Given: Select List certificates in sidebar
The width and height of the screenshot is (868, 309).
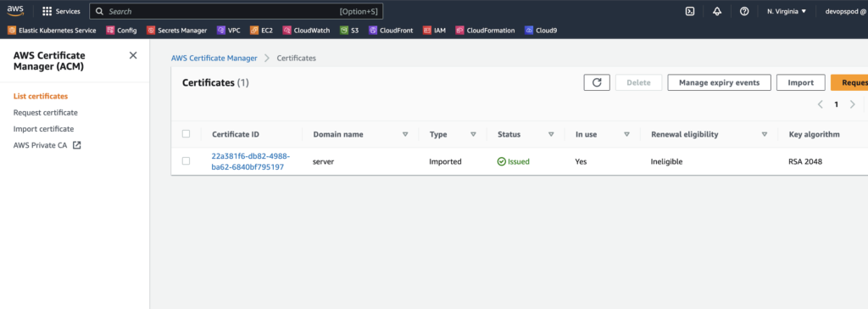Looking at the screenshot, I should [x=41, y=97].
